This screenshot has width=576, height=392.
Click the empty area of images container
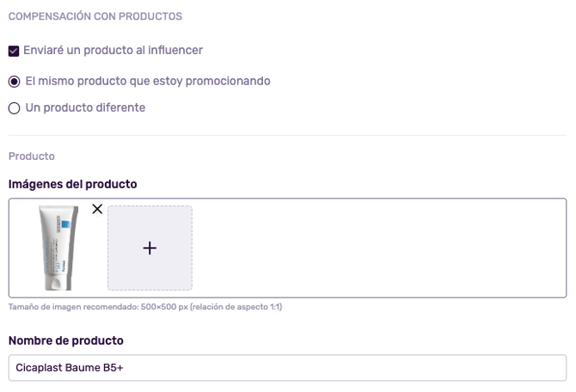click(x=378, y=248)
